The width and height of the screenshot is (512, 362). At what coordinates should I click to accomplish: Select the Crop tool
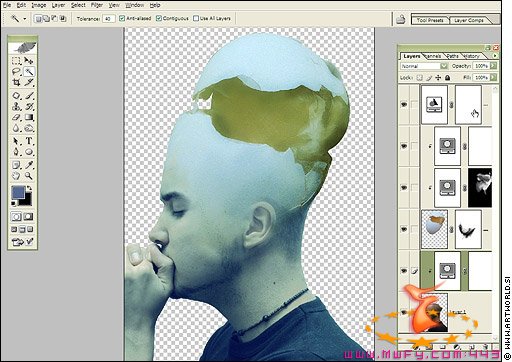pos(16,82)
